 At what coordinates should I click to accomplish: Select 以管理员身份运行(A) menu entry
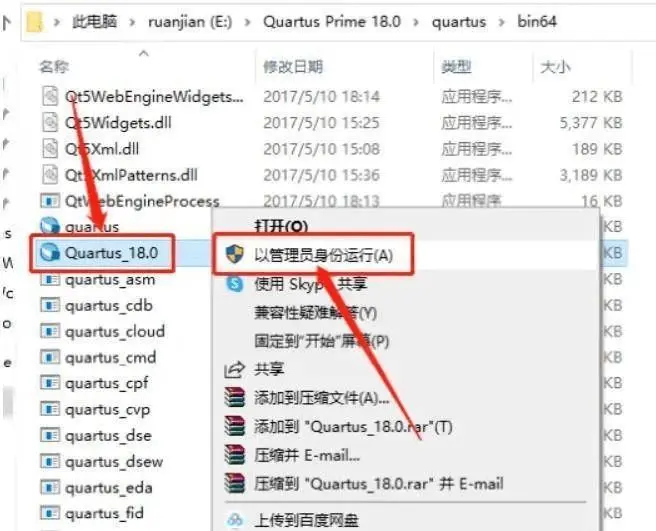(323, 254)
